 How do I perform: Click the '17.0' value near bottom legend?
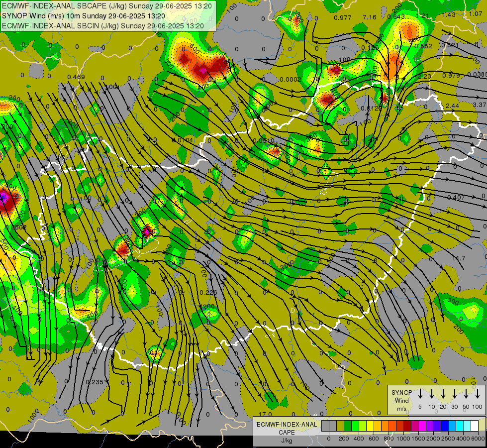[266, 415]
